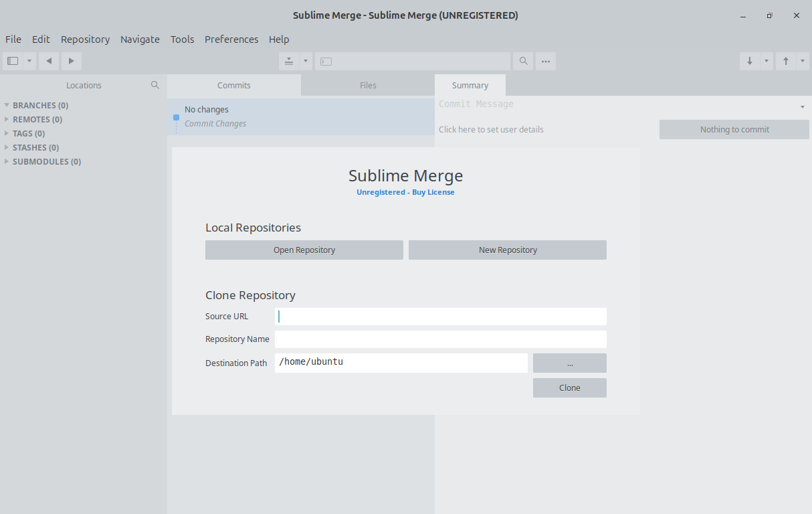Open the Preferences menu
The height and width of the screenshot is (514, 812).
[x=231, y=39]
